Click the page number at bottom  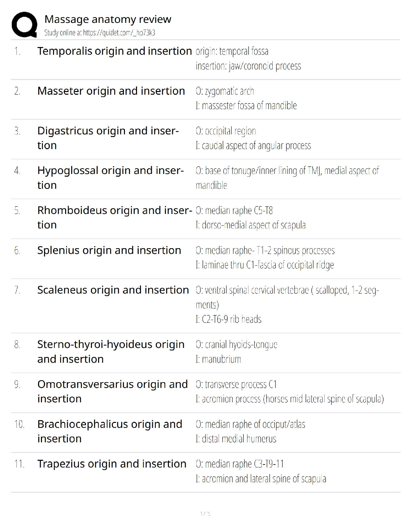point(205,514)
